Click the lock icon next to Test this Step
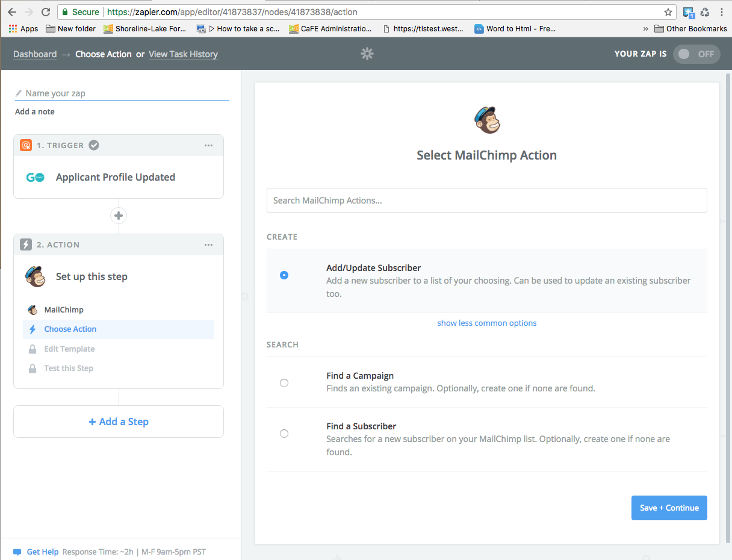Screen dimensions: 732x560 click(33, 368)
